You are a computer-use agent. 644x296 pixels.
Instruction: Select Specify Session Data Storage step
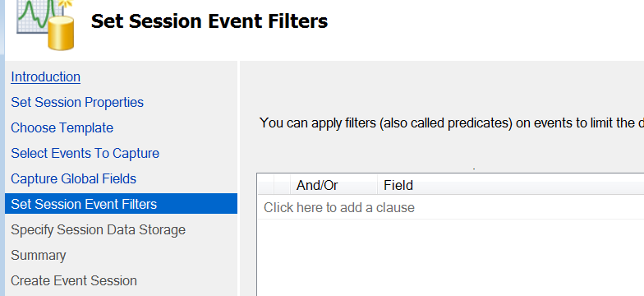[99, 230]
